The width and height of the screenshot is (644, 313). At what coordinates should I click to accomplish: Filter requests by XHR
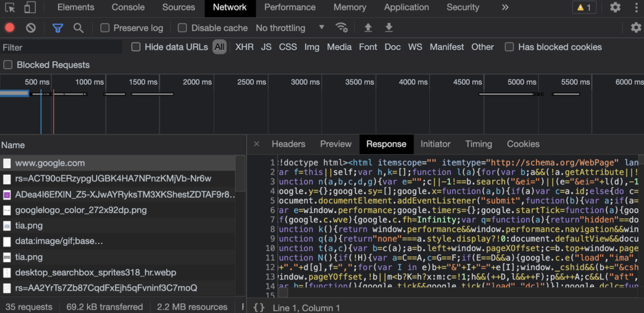(x=245, y=47)
